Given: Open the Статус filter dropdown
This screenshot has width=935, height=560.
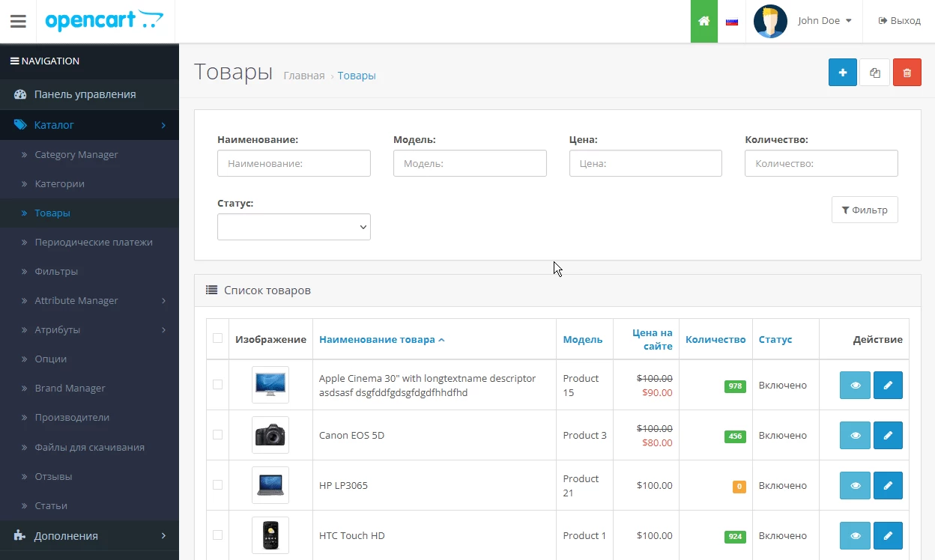Looking at the screenshot, I should click(x=294, y=227).
